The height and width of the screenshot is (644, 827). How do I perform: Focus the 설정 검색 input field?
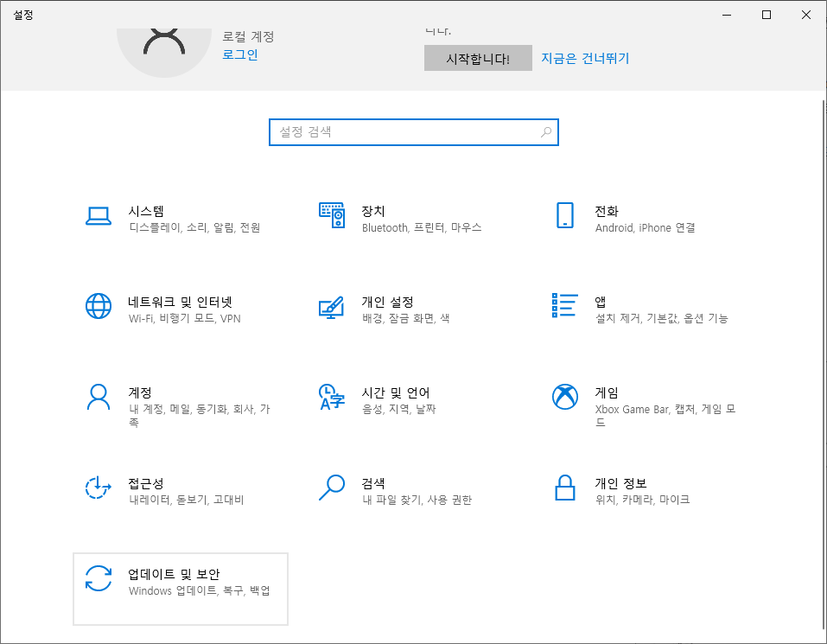tap(413, 132)
